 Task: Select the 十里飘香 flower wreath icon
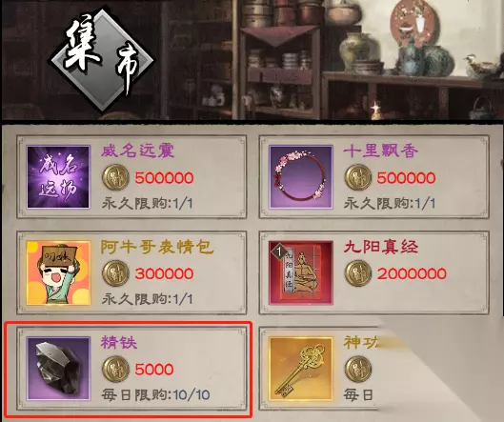[301, 177]
